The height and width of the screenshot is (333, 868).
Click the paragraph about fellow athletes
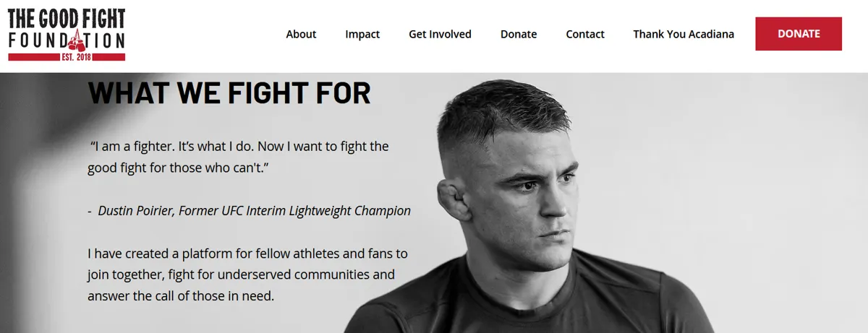tap(247, 275)
